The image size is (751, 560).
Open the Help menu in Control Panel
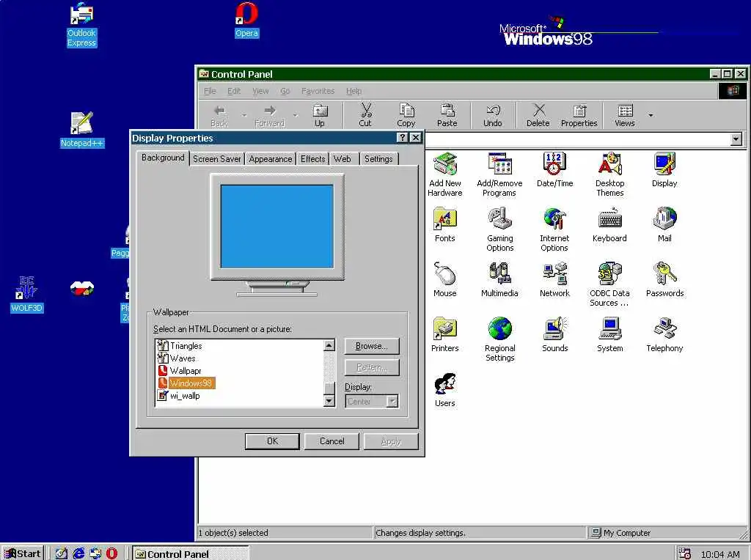tap(354, 91)
